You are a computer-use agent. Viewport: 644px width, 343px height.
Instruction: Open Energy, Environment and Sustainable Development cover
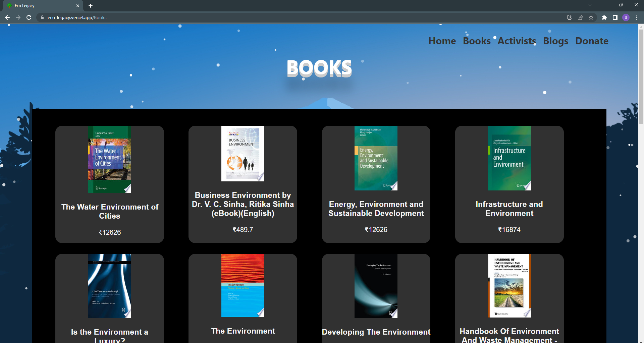click(x=376, y=158)
